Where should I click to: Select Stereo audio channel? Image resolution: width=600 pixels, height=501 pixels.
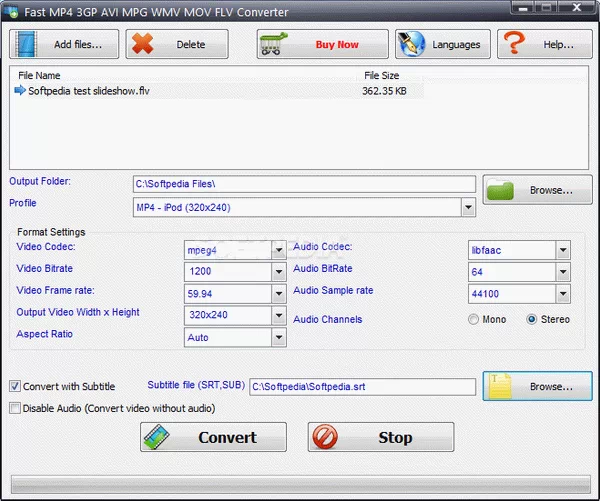(531, 320)
